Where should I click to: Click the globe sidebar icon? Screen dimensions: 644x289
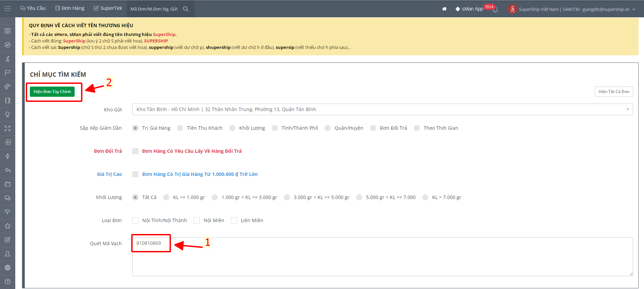click(x=7, y=268)
